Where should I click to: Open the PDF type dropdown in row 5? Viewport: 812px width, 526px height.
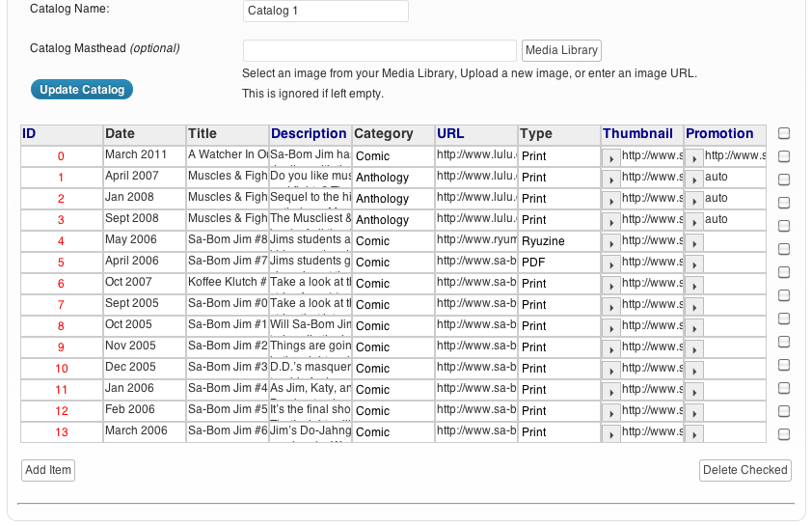coord(558,263)
